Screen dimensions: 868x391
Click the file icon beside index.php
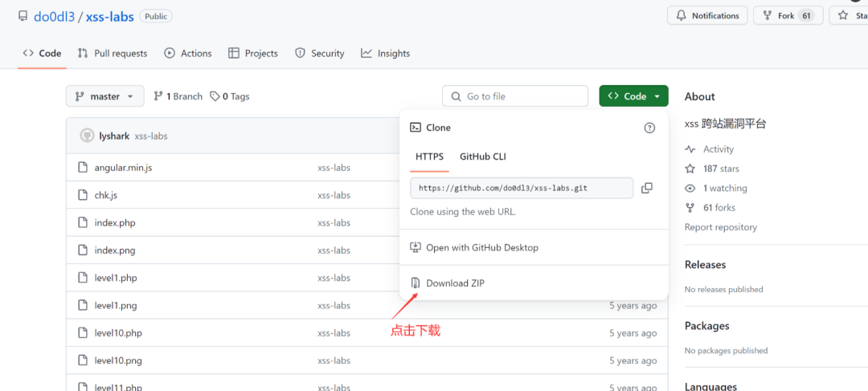tap(83, 222)
